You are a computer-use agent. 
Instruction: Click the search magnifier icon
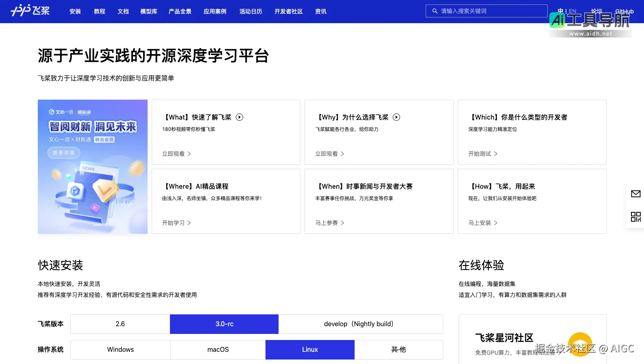pos(435,11)
